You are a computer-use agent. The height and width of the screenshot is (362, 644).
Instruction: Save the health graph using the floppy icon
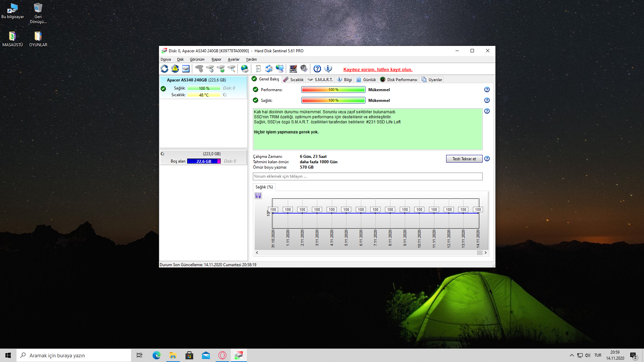(258, 195)
